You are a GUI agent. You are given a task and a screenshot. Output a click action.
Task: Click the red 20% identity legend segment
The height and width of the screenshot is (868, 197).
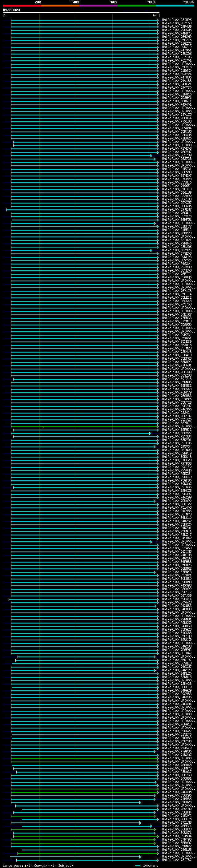(22, 6)
